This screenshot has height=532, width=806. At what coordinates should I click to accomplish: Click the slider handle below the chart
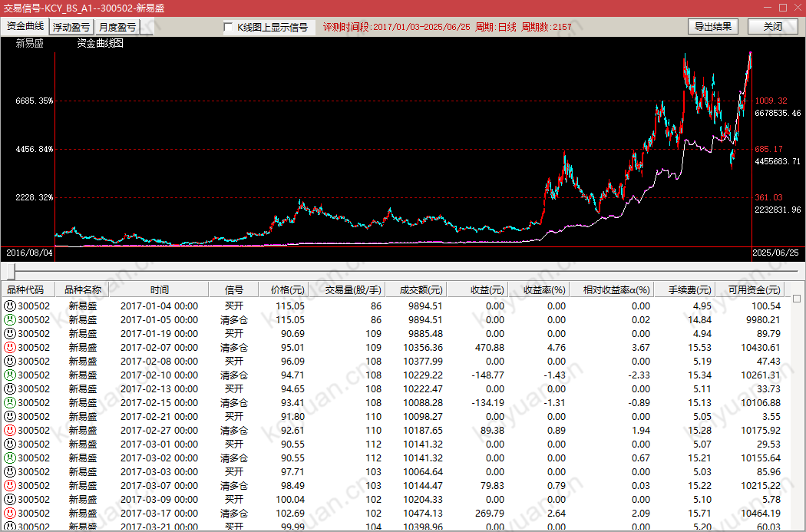(x=11, y=272)
